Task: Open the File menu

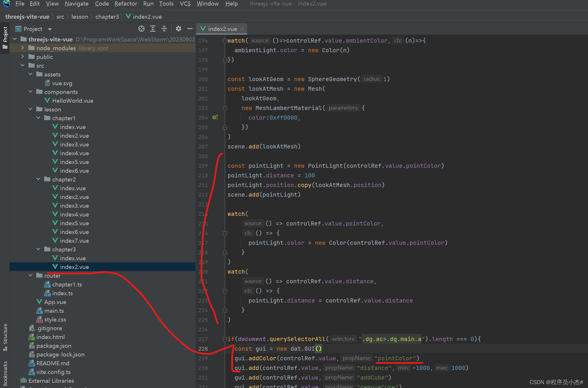Action: point(20,4)
